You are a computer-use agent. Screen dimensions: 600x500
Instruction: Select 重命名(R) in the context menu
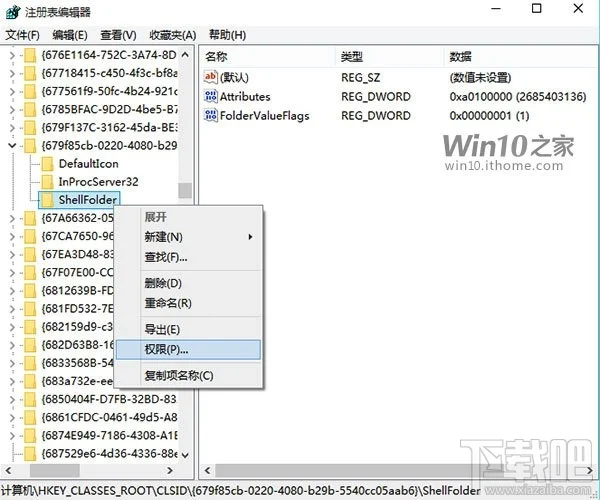tap(167, 303)
